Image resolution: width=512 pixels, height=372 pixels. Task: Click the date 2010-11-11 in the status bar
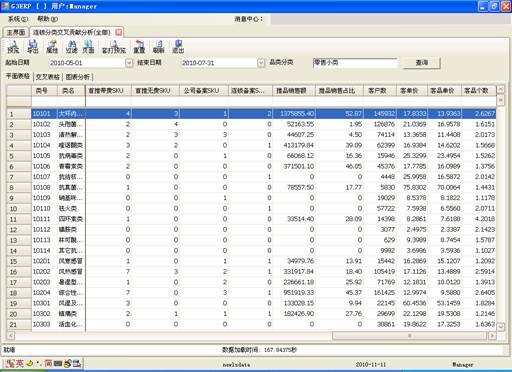pos(371,364)
